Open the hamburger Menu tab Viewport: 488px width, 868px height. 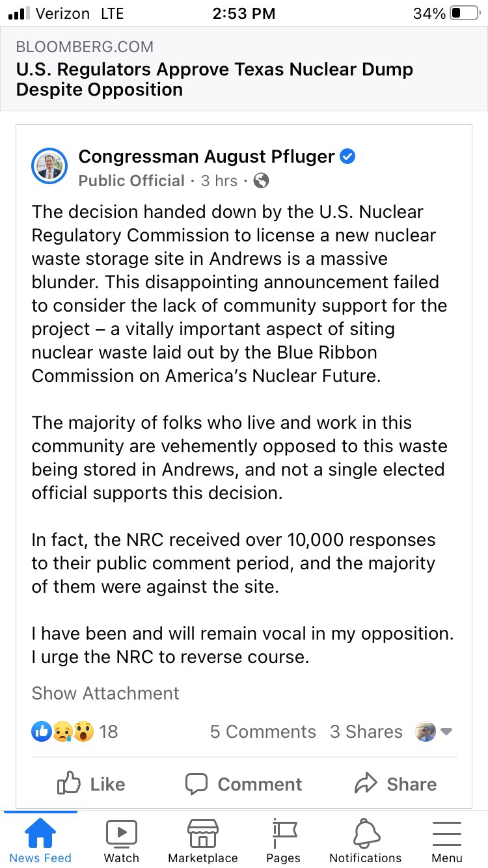(x=447, y=840)
